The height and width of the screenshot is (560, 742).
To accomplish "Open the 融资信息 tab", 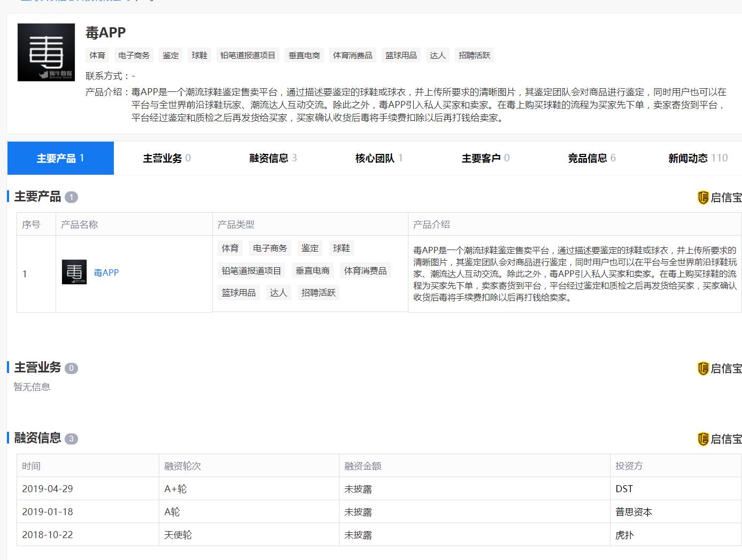I will click(273, 158).
